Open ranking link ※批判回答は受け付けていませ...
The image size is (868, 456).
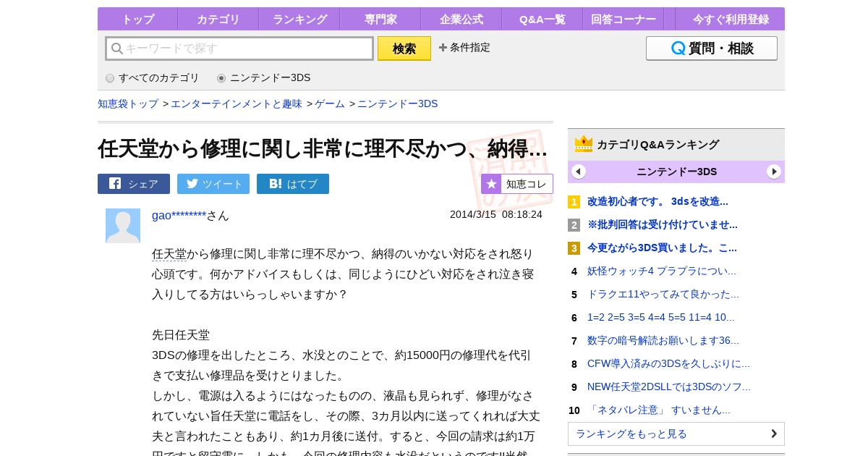(663, 225)
